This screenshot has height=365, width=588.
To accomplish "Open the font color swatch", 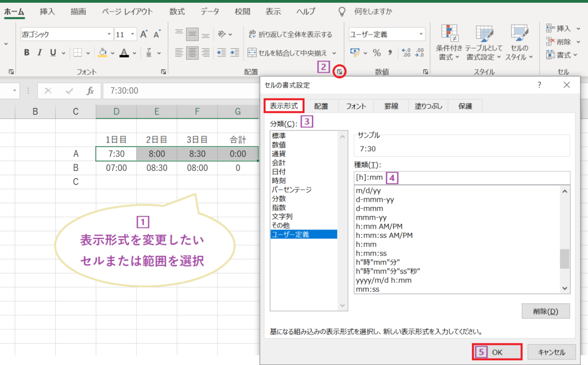I will point(125,52).
